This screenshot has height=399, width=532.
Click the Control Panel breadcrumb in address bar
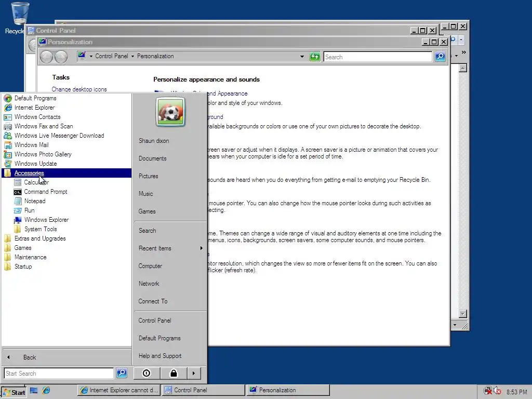(112, 56)
